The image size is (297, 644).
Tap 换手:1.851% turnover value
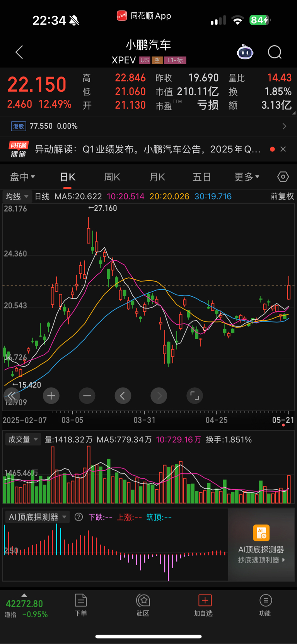pyautogui.click(x=229, y=439)
